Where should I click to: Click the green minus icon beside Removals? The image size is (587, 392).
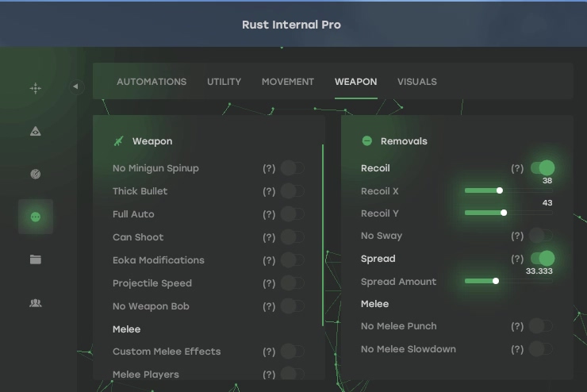[367, 141]
